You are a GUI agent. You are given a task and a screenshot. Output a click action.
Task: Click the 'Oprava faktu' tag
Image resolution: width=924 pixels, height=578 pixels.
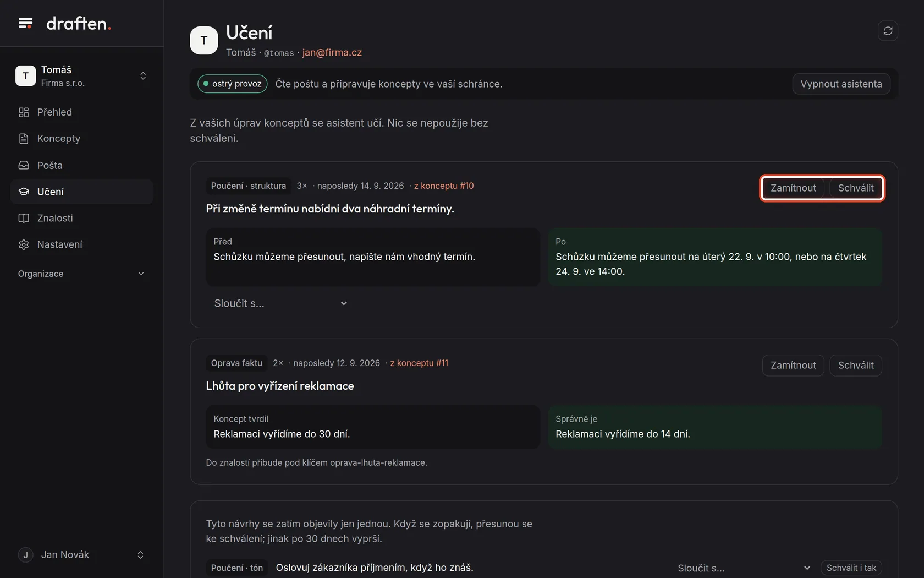[x=237, y=363]
